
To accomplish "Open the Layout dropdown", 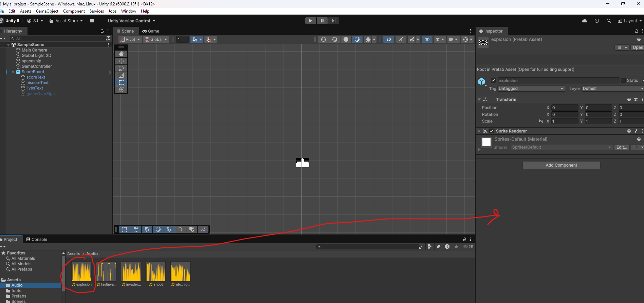I will coord(630,21).
